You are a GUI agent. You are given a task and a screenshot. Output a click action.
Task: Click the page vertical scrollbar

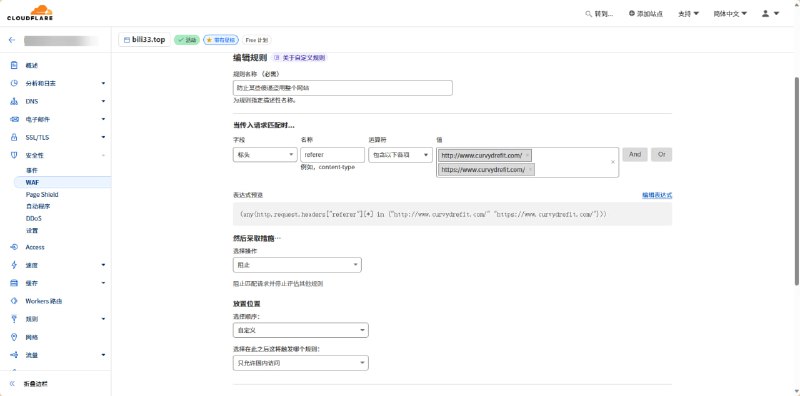[796, 181]
